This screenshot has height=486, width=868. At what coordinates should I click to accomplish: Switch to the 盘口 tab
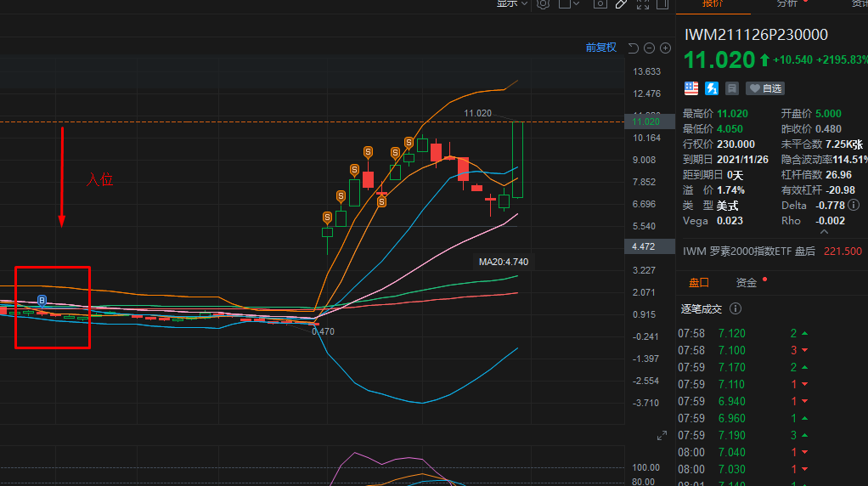[x=699, y=283]
